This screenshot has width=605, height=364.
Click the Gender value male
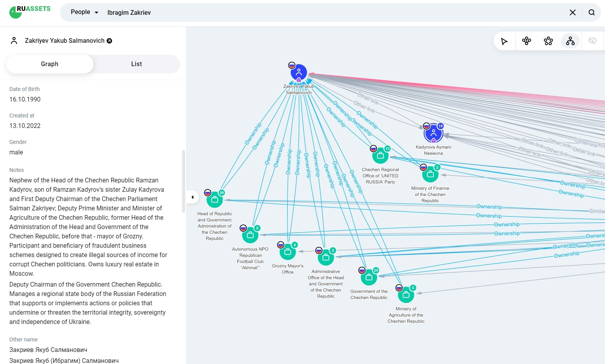[x=16, y=152]
